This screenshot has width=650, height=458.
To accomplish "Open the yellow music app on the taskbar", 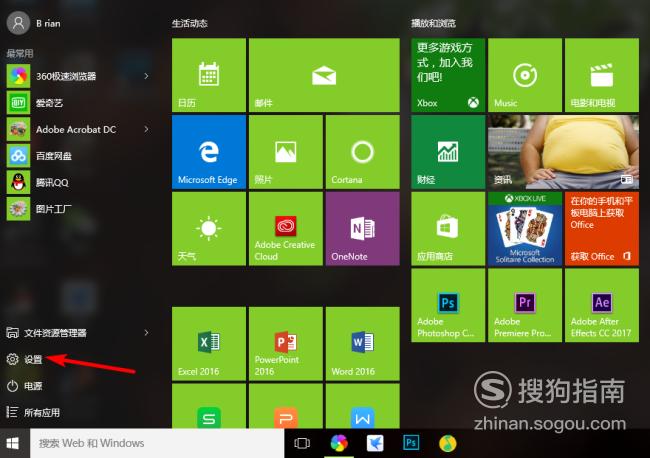I will click(447, 443).
